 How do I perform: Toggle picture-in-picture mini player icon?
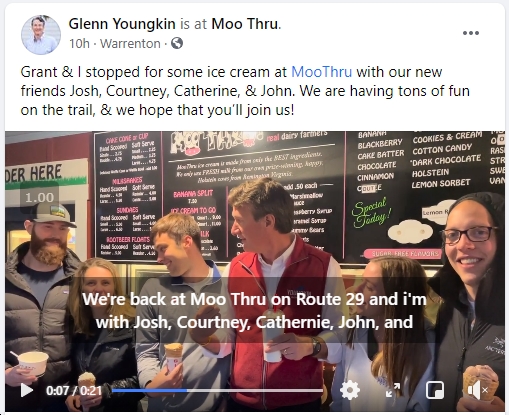[435, 390]
